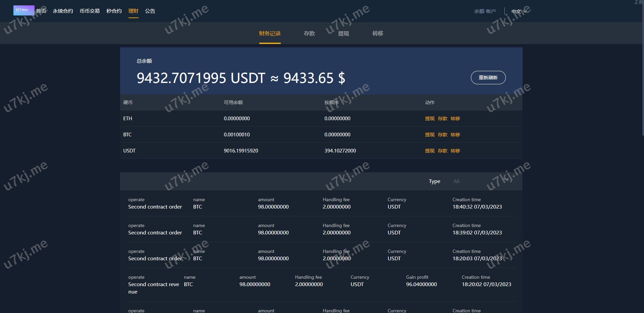Open the 公告 announcements page
The height and width of the screenshot is (313, 644).
click(x=150, y=11)
